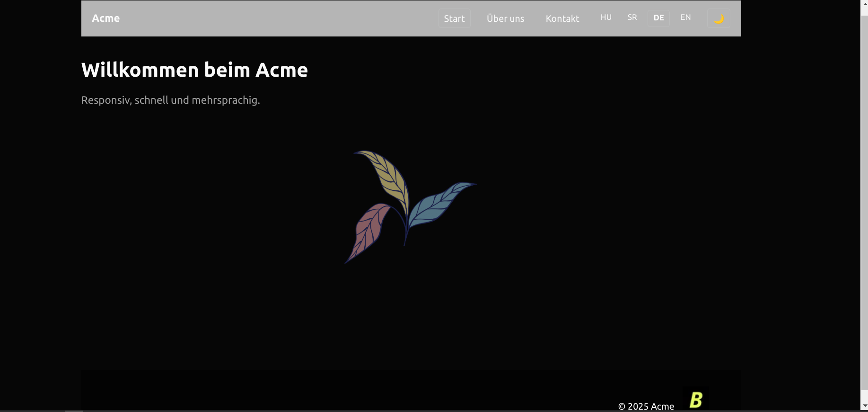Go to the Über uns page
The height and width of the screenshot is (412, 868).
(505, 18)
